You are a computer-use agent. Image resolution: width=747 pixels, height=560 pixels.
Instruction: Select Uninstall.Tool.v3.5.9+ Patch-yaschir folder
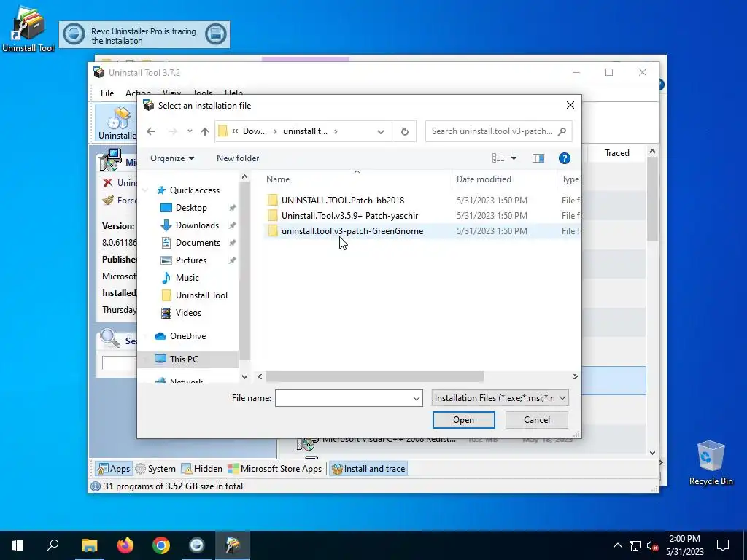[x=349, y=216]
